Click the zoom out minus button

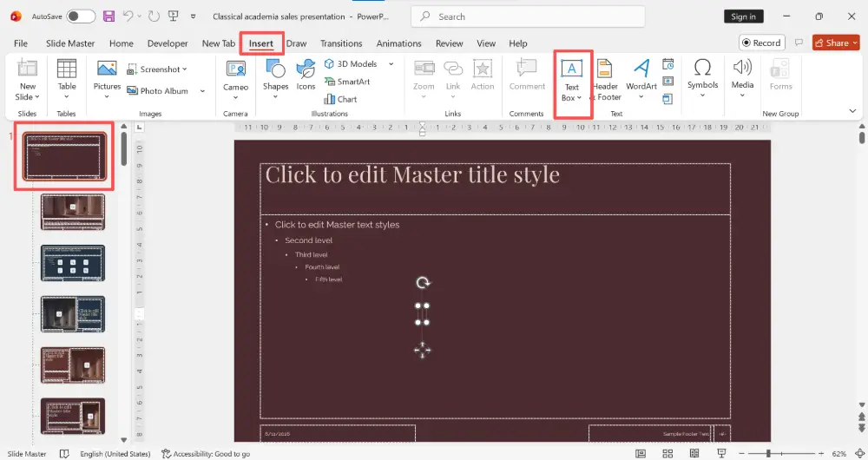tap(742, 453)
